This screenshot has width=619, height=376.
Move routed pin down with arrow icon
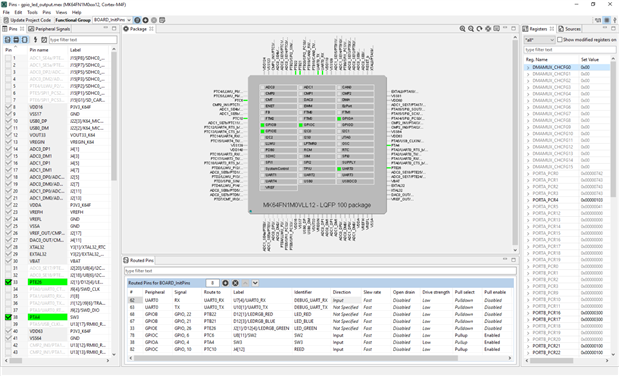coord(255,283)
